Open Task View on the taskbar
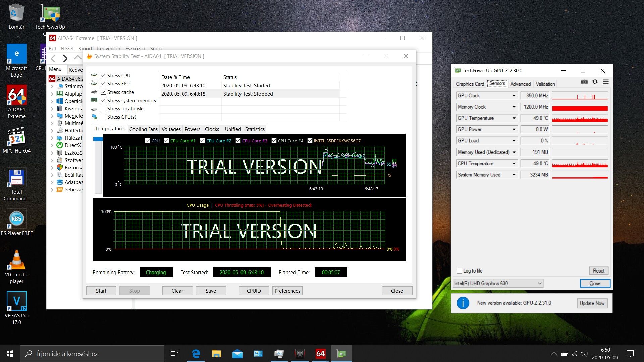The image size is (644, 362). point(174,354)
